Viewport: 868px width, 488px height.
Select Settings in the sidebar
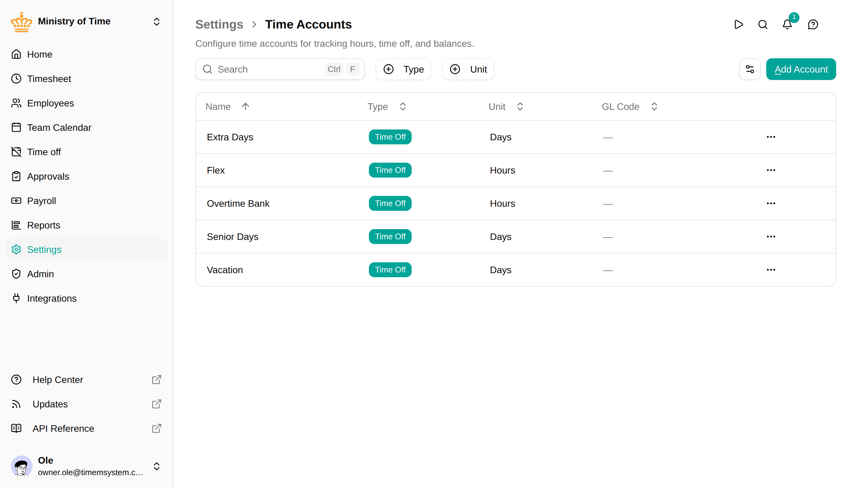(x=86, y=249)
